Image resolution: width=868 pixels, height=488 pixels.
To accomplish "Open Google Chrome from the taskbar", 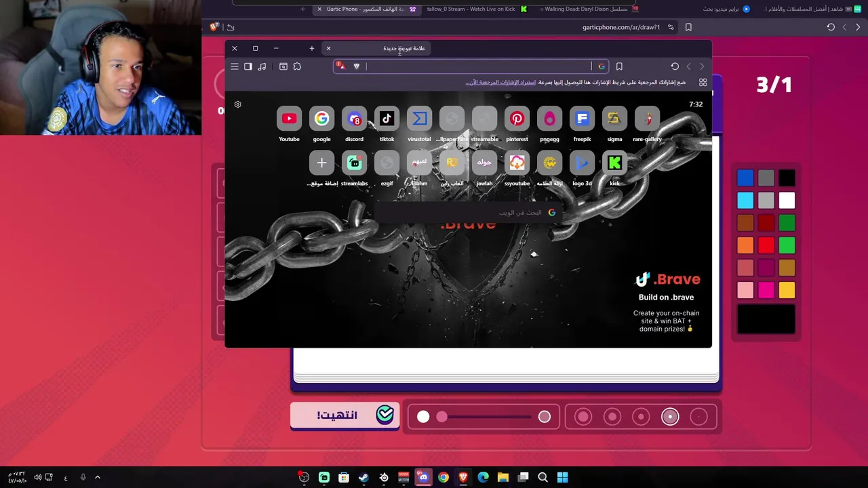I will (x=443, y=477).
